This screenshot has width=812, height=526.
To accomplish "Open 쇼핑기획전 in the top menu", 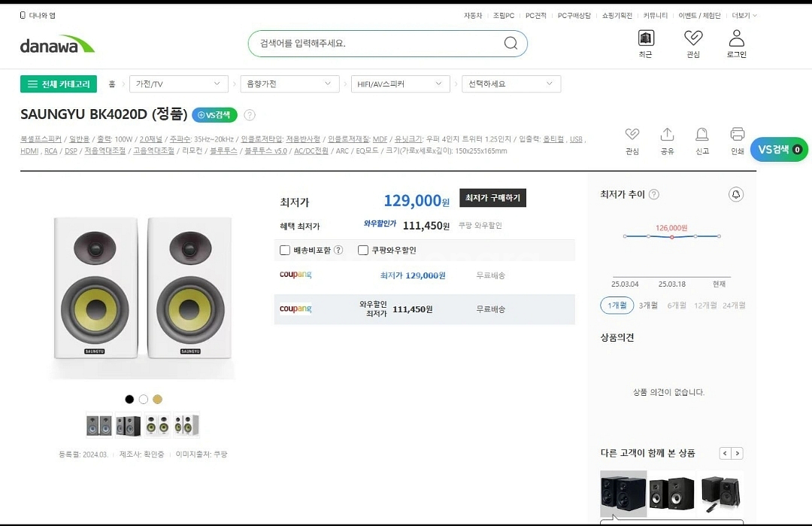I will click(x=617, y=16).
